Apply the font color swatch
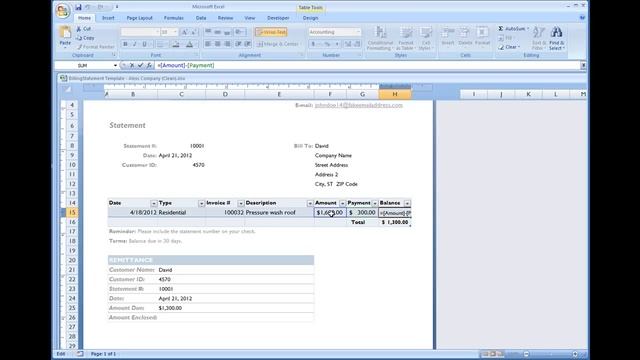Screen dimensions: 640x360 point(189,44)
